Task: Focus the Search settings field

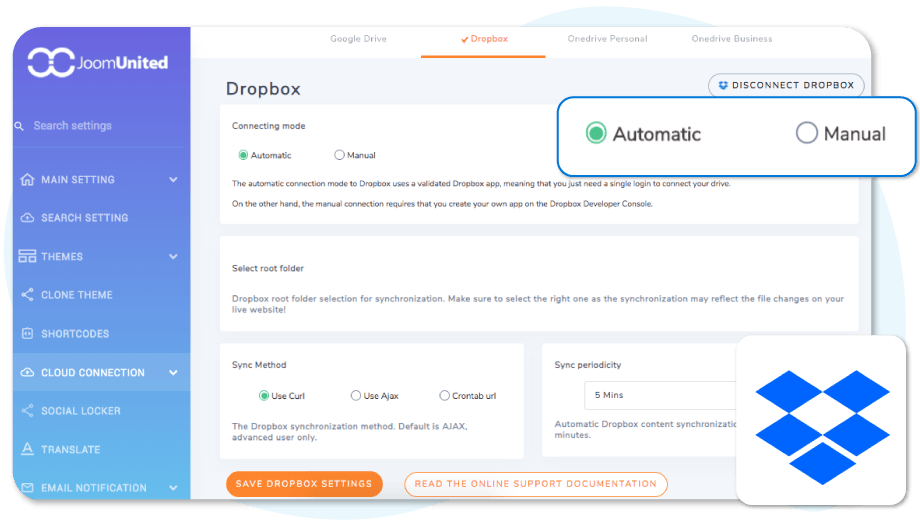Action: [x=100, y=126]
